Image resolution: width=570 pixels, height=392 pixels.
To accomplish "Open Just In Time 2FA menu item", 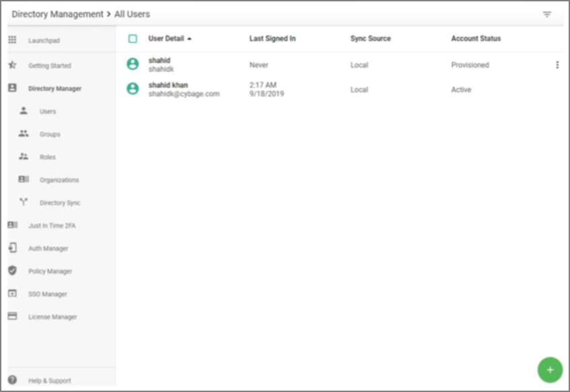I will (x=52, y=226).
